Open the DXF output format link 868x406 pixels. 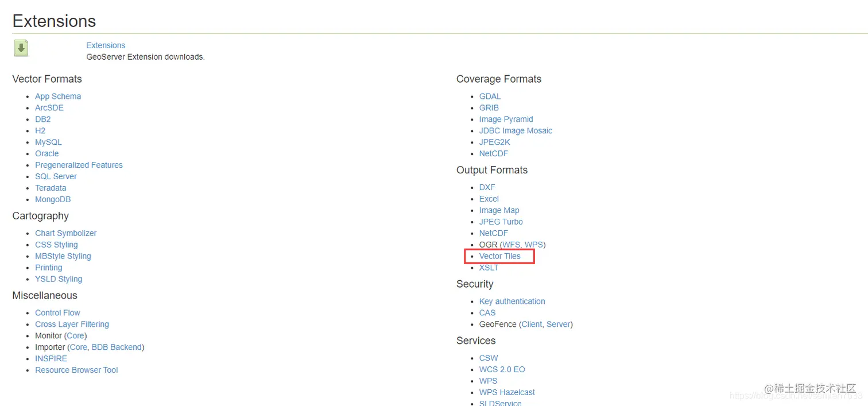point(487,188)
